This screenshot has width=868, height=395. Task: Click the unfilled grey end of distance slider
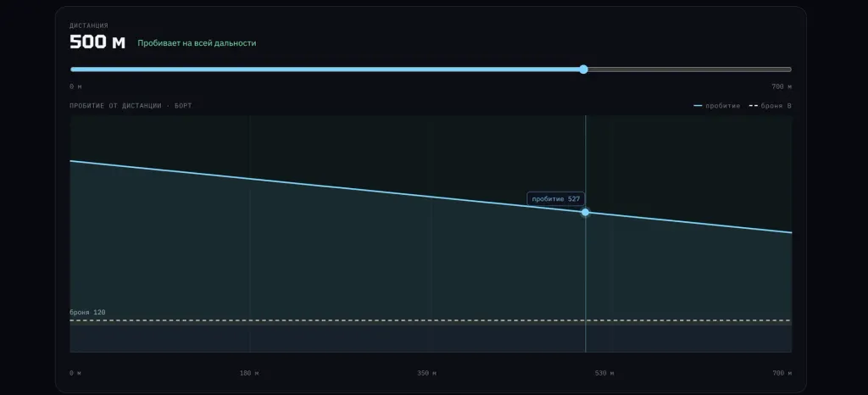point(690,70)
